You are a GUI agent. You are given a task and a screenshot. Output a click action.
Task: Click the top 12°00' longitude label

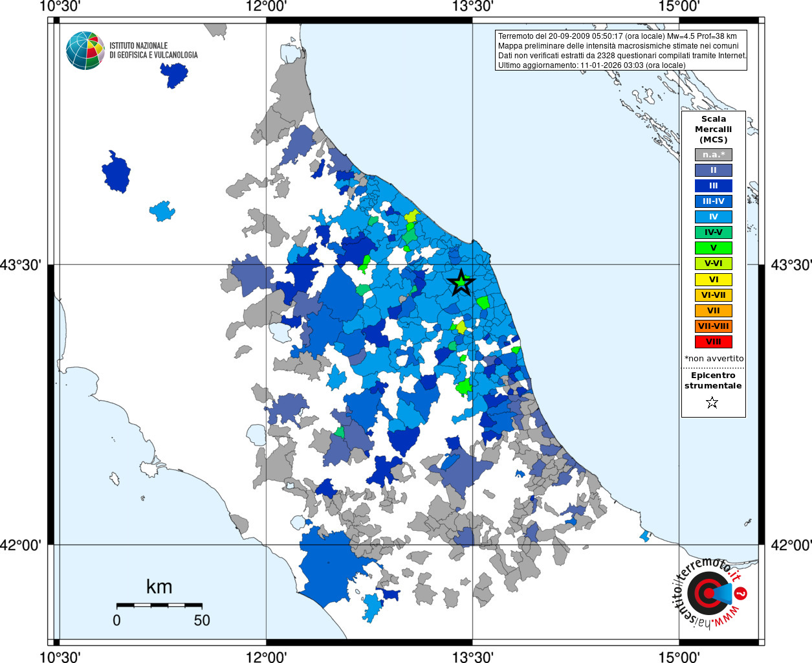pos(266,6)
